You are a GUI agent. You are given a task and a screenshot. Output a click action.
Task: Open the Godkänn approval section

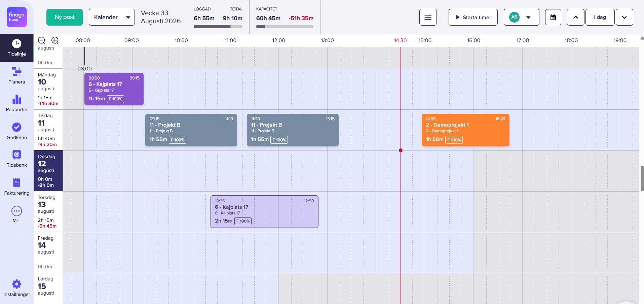(17, 131)
